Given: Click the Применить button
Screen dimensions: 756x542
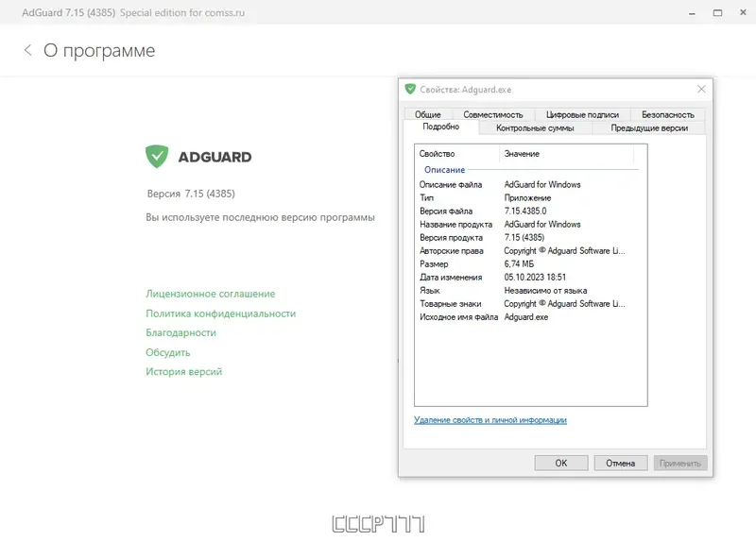Looking at the screenshot, I should pos(679,463).
